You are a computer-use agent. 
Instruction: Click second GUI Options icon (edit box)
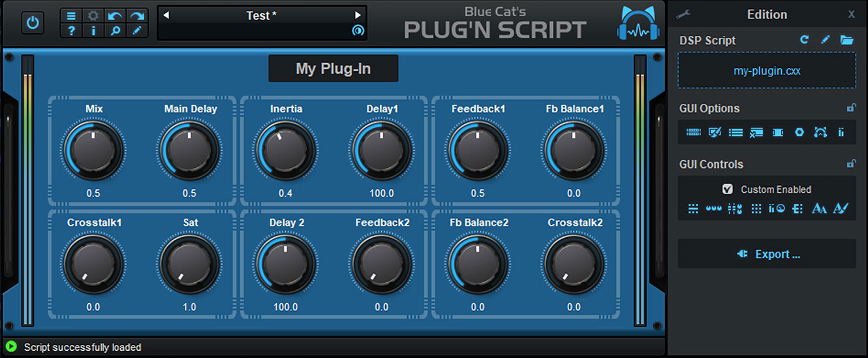pyautogui.click(x=715, y=133)
